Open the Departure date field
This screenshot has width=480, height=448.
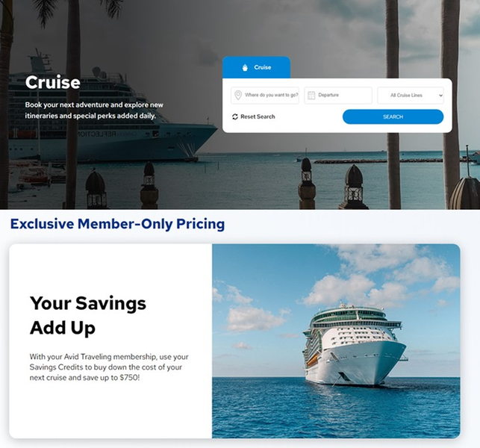click(x=338, y=96)
